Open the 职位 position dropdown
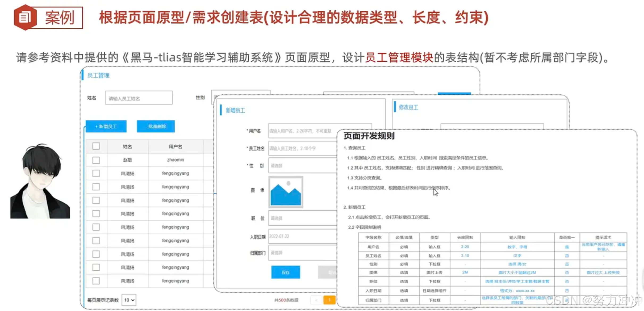Screen dimensions: 644x311 point(303,218)
